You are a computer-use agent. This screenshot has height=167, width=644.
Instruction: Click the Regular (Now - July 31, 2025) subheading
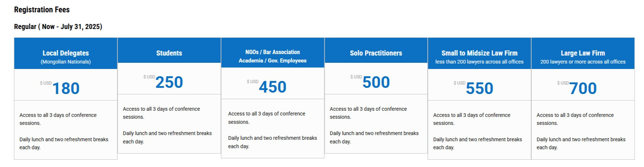pos(58,27)
